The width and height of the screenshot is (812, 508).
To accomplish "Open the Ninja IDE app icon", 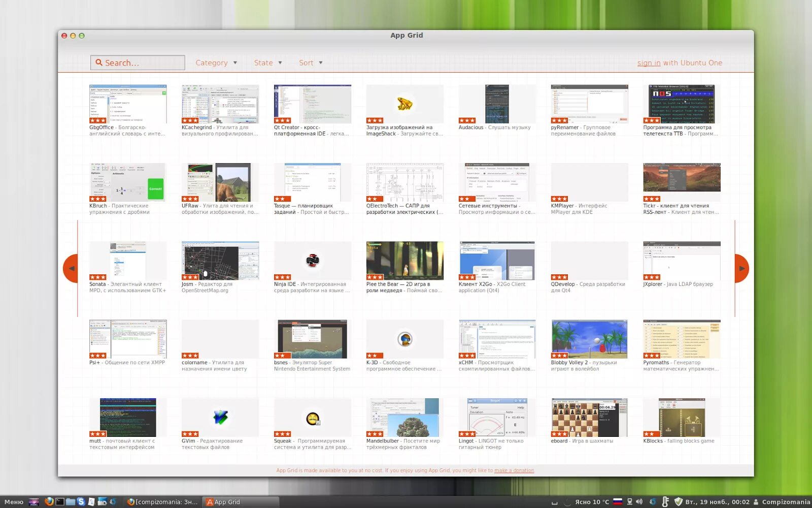I will (x=313, y=261).
